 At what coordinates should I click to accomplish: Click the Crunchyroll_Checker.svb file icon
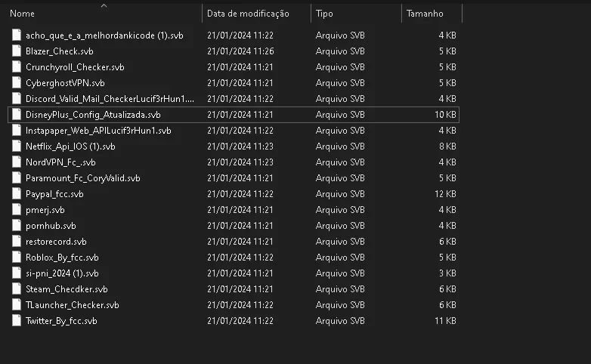click(x=17, y=66)
